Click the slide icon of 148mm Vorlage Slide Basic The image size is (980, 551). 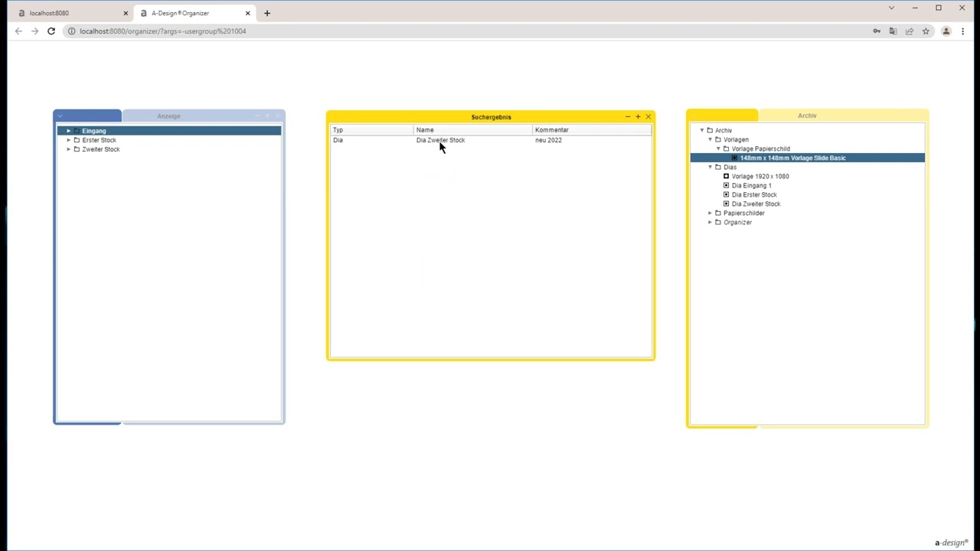pos(734,158)
